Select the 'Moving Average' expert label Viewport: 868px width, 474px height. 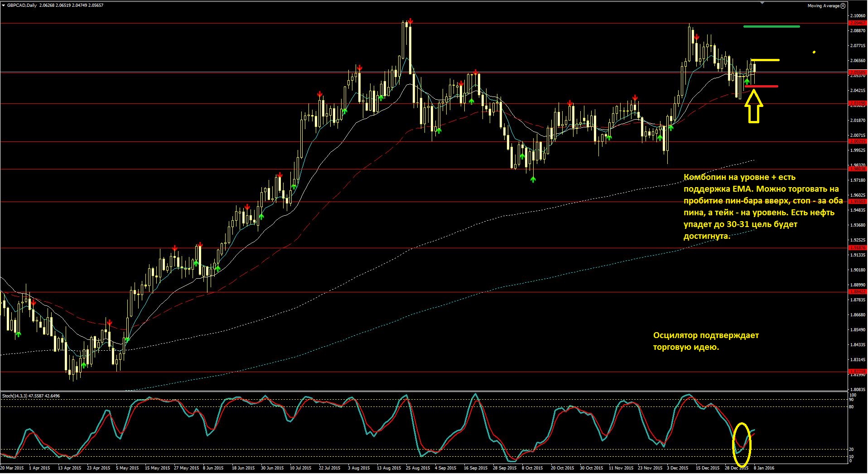[x=823, y=6]
